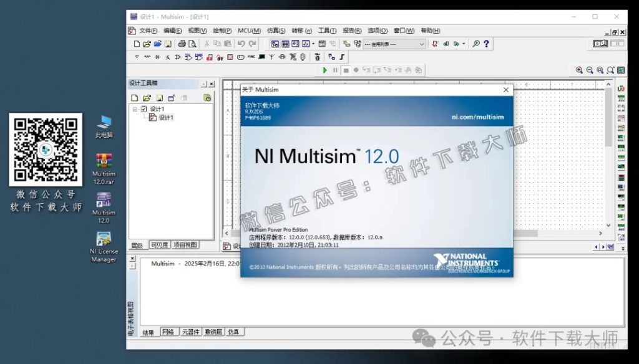
Task: Pause the running simulation
Action: click(x=335, y=70)
